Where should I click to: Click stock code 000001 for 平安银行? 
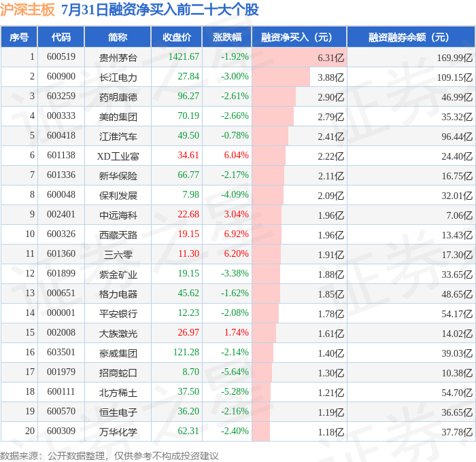tap(62, 313)
